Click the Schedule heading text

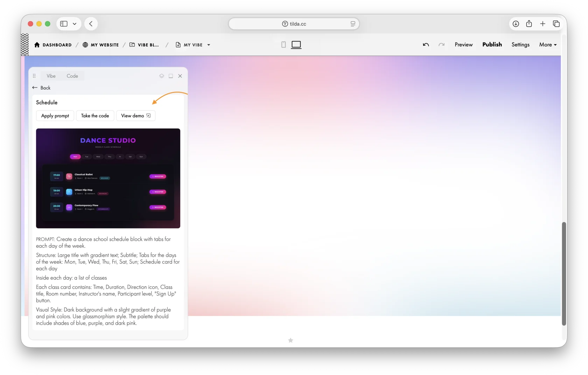pos(47,102)
